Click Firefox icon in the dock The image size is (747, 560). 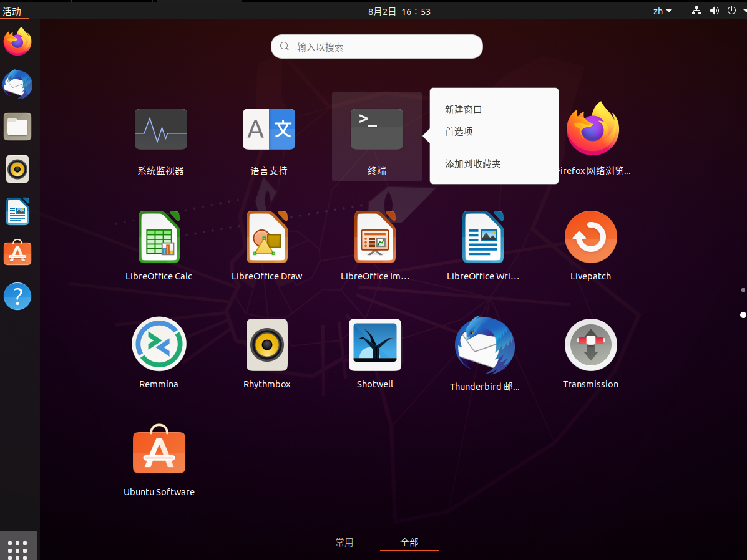[x=17, y=41]
